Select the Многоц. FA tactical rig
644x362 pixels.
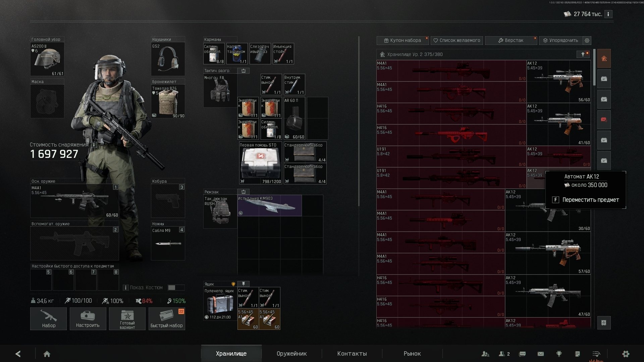pyautogui.click(x=220, y=90)
